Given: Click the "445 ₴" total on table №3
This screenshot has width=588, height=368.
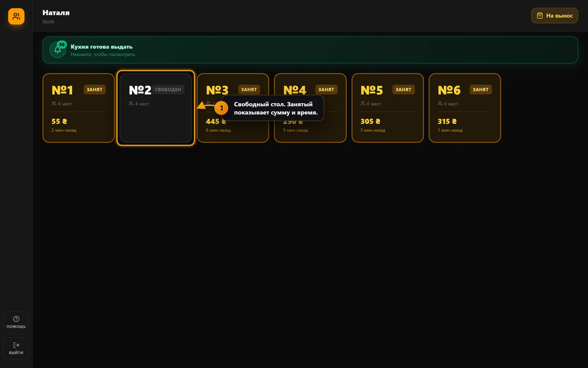Looking at the screenshot, I should click(215, 121).
